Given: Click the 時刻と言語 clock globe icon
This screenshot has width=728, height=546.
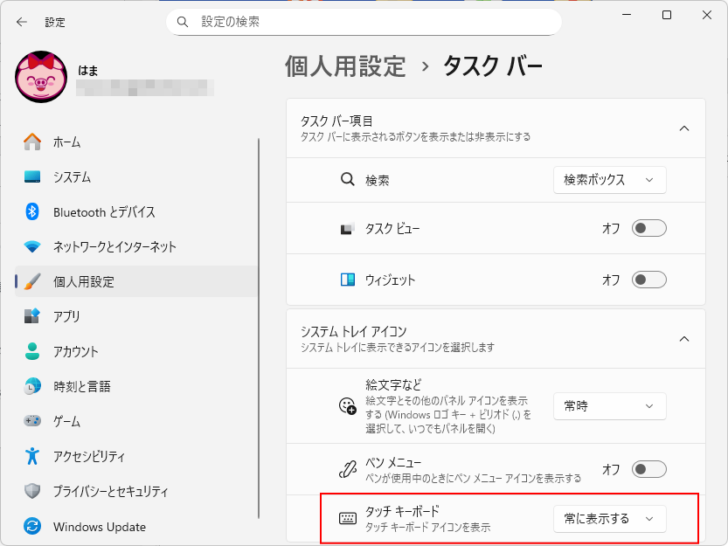Looking at the screenshot, I should [32, 386].
